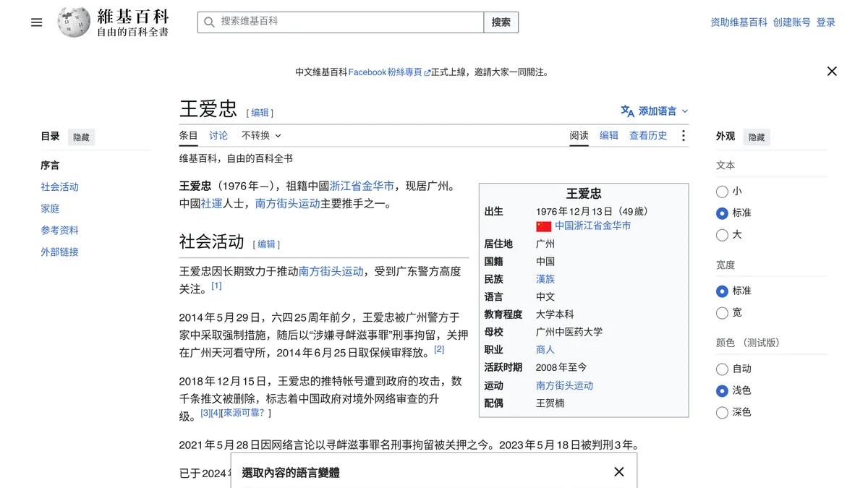Screen dimensions: 868x488
Task: Open the three-dot more options menu
Action: (683, 135)
